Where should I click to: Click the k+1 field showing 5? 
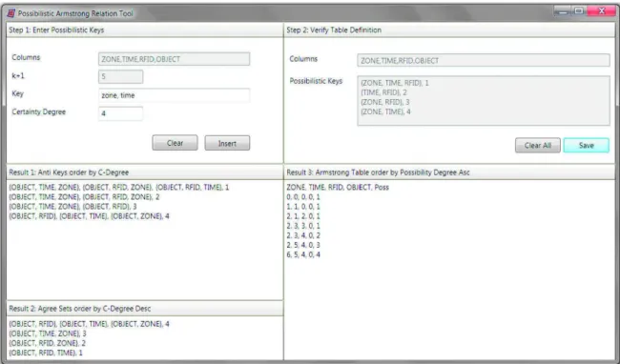click(x=120, y=76)
